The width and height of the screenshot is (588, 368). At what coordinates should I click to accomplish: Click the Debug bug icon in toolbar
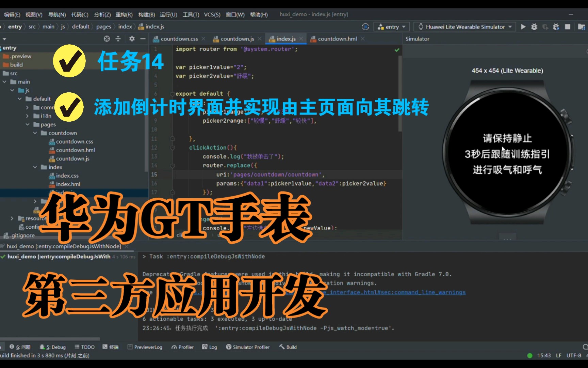click(x=534, y=27)
